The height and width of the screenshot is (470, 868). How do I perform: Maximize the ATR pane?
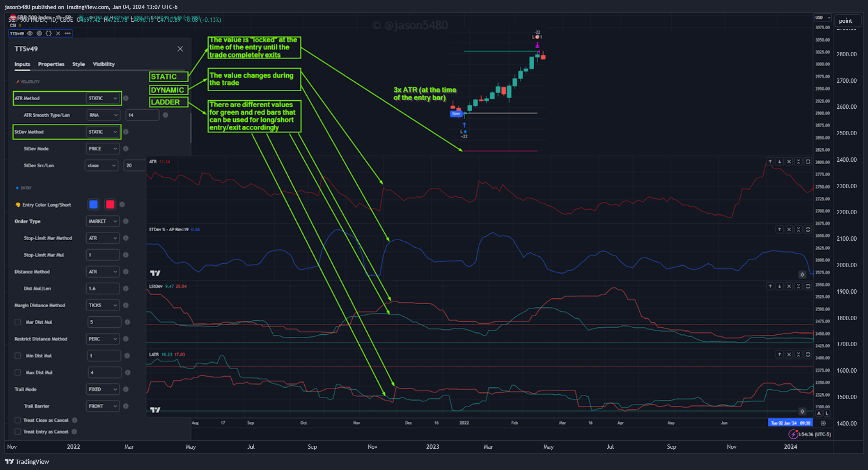pyautogui.click(x=808, y=162)
